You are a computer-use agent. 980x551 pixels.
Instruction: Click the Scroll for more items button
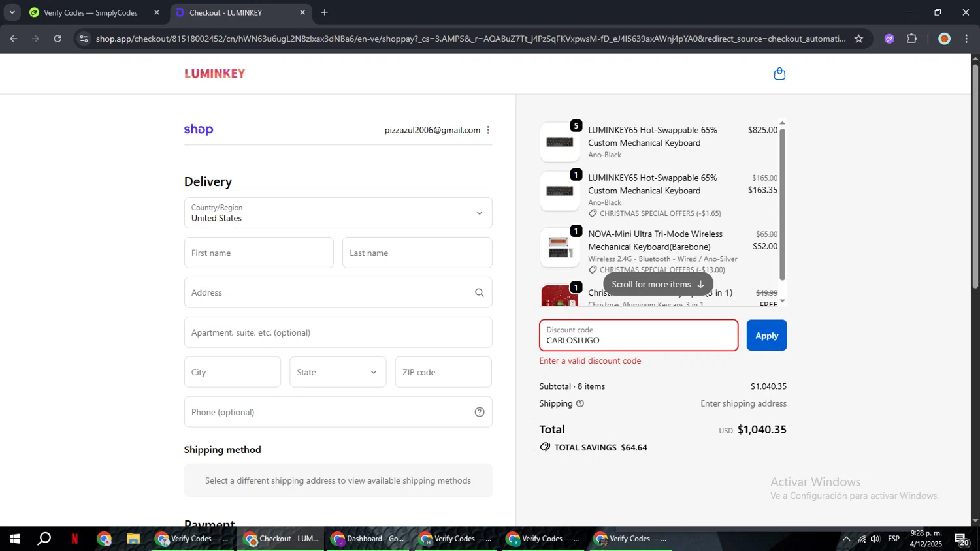point(658,284)
